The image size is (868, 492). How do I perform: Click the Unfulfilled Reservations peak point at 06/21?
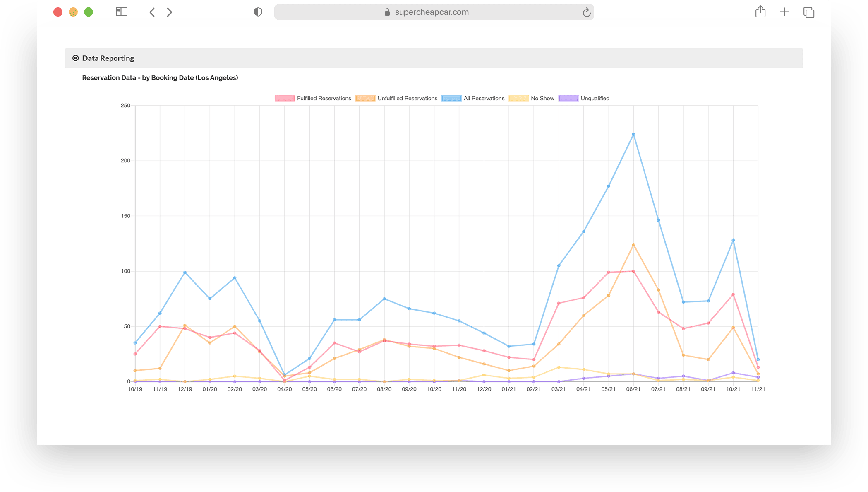pos(633,245)
